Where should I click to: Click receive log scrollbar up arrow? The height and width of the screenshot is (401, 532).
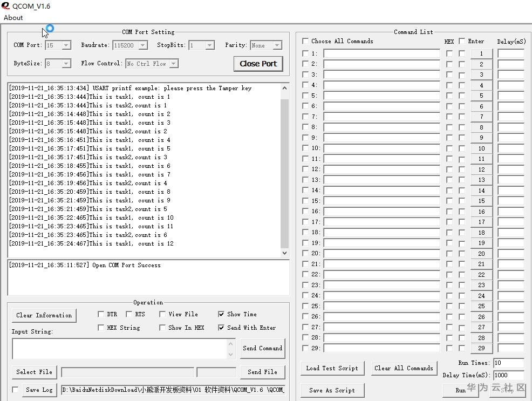[x=285, y=88]
